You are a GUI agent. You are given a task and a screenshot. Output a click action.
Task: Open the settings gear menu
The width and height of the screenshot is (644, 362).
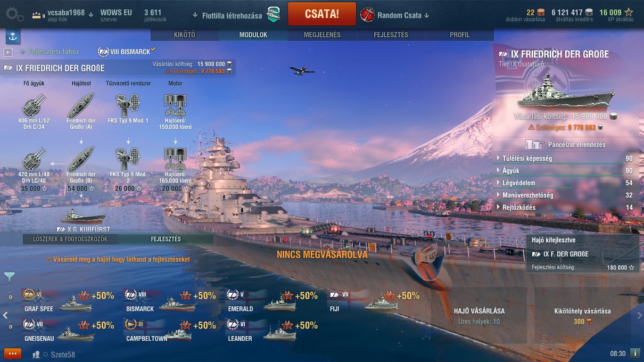14,14
